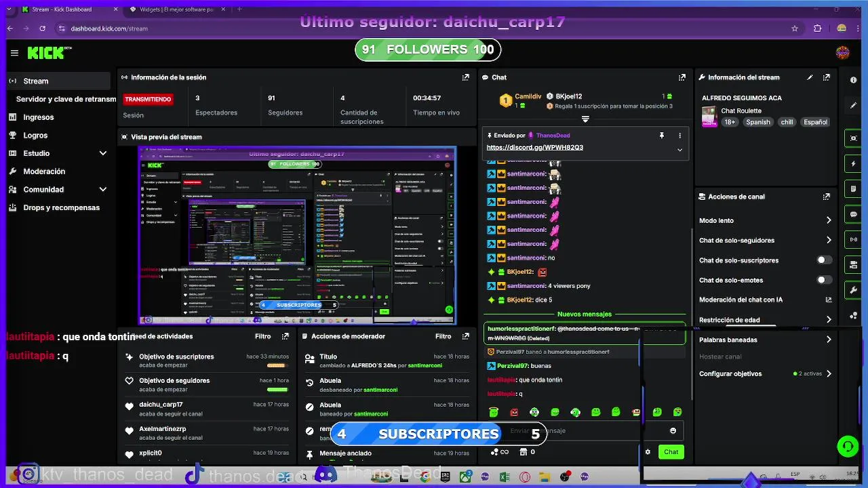Open Filtro in Acciones de moderador
The image size is (868, 488).
coord(443,336)
